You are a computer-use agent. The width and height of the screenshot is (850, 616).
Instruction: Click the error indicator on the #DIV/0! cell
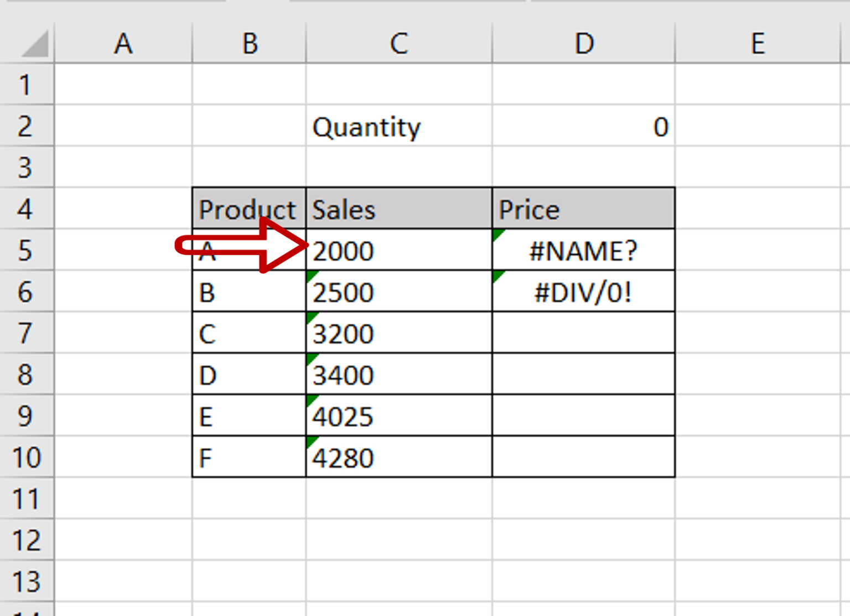497,274
